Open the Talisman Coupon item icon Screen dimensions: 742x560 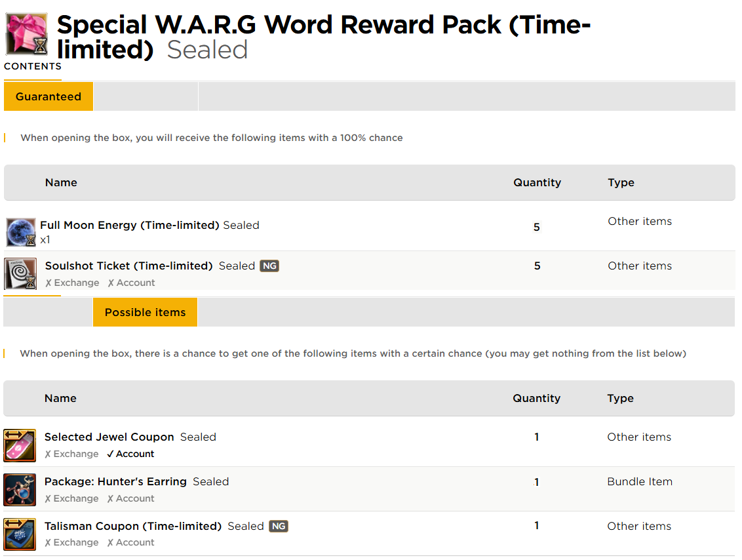pos(20,534)
